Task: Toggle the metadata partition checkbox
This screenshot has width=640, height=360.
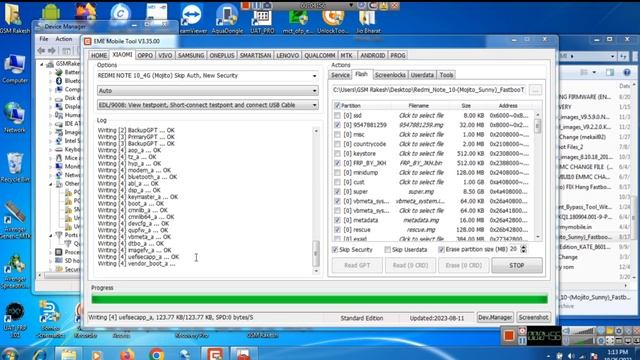Action: (x=337, y=220)
